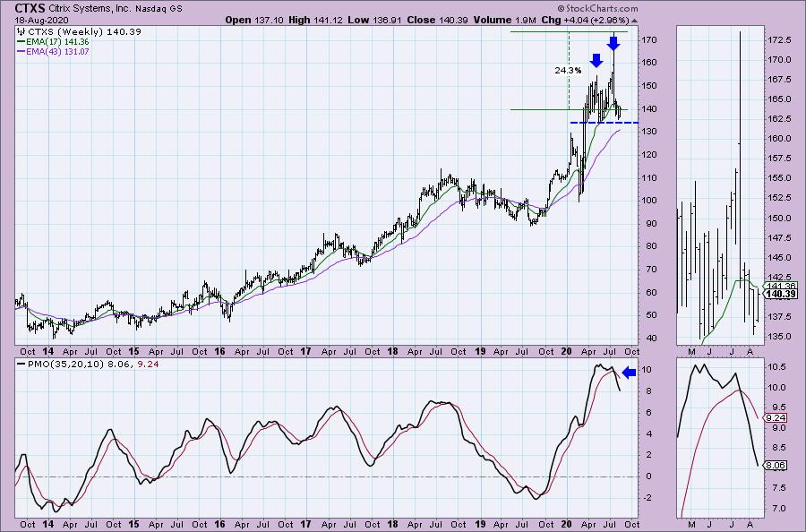
Task: Click the small up-triangle beside the Chg value
Action: (634, 21)
